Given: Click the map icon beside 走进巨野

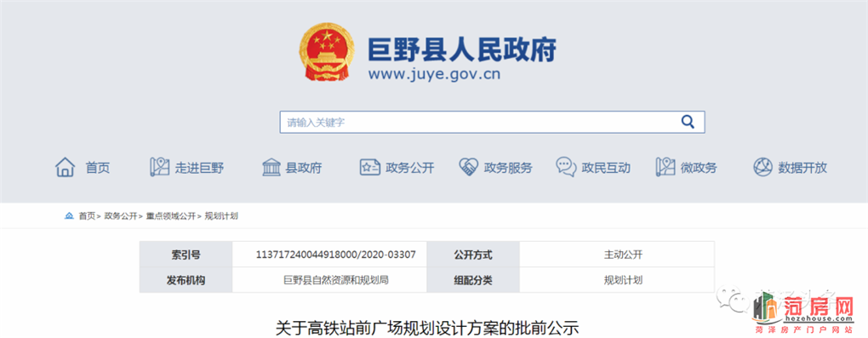Looking at the screenshot, I should 159,167.
